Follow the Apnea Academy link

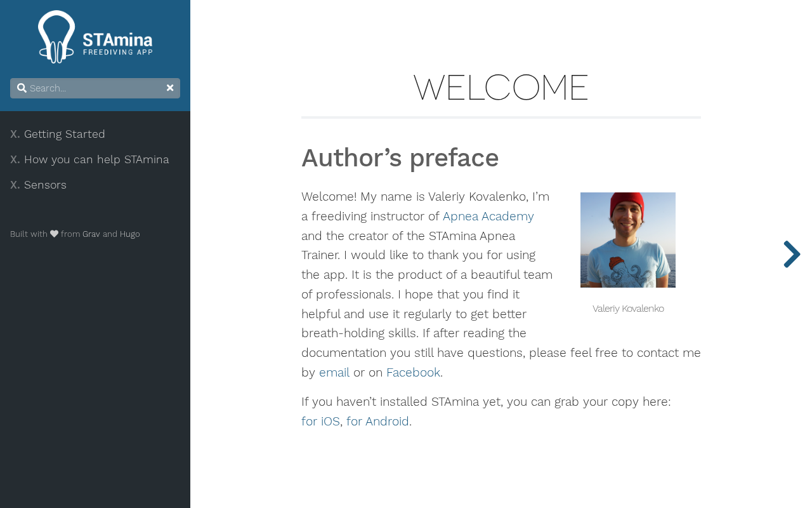488,217
